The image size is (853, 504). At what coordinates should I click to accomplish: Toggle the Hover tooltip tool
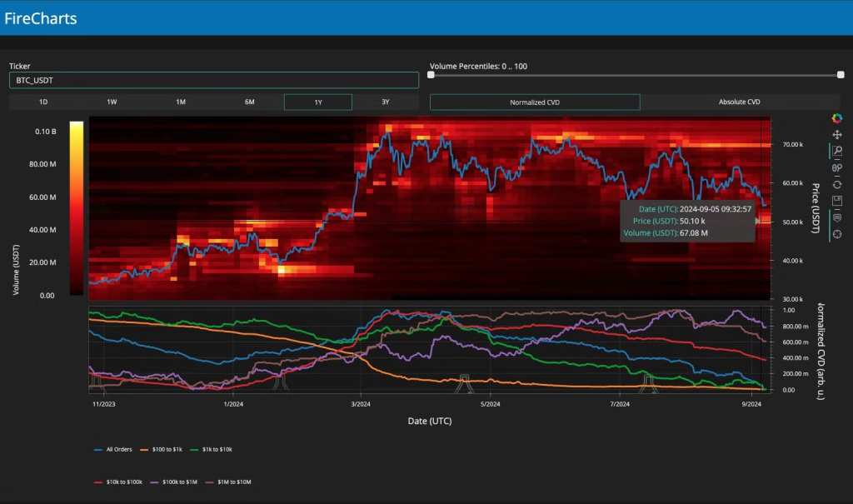tap(837, 217)
